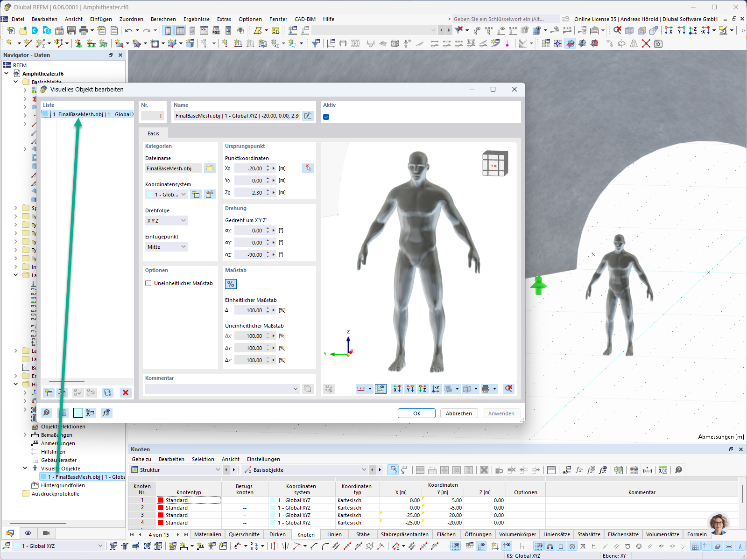
Task: Toggle percent scale button under Maßstab
Action: click(x=231, y=284)
